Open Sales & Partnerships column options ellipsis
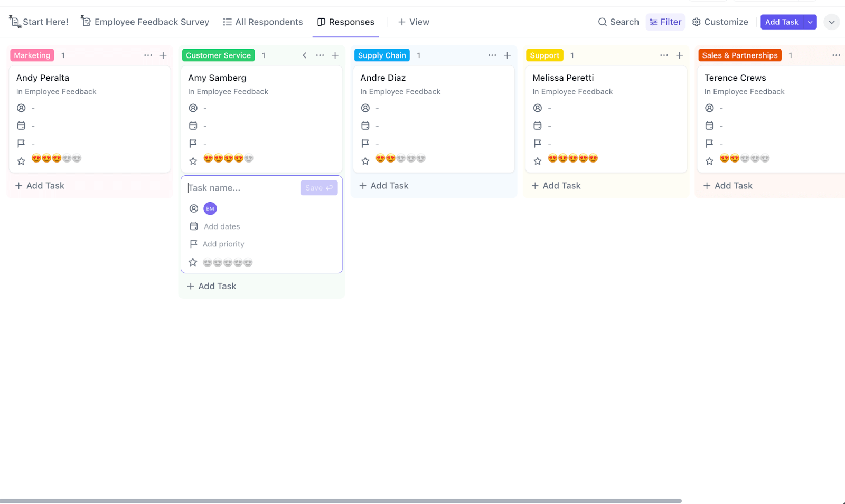Image resolution: width=845 pixels, height=504 pixels. tap(836, 55)
